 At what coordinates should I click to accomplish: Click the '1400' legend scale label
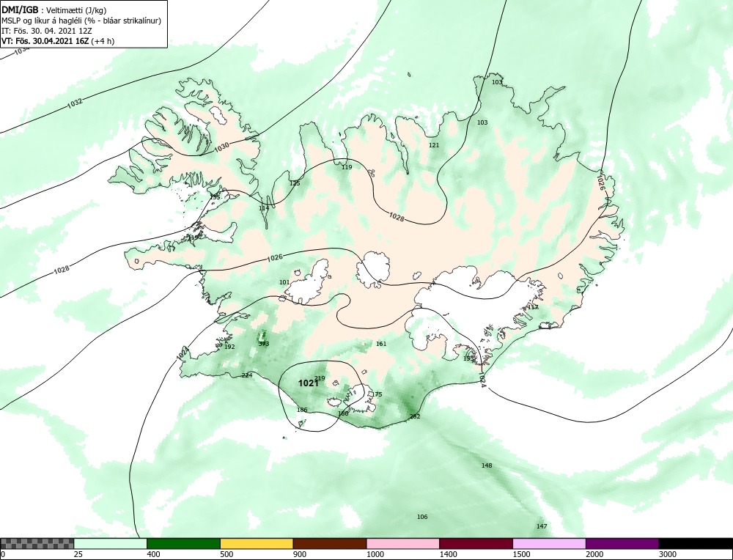449,554
